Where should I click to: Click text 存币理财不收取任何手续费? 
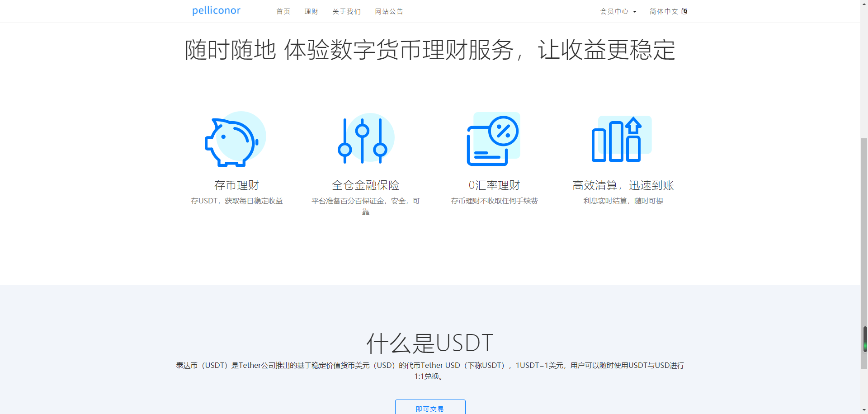pos(495,201)
